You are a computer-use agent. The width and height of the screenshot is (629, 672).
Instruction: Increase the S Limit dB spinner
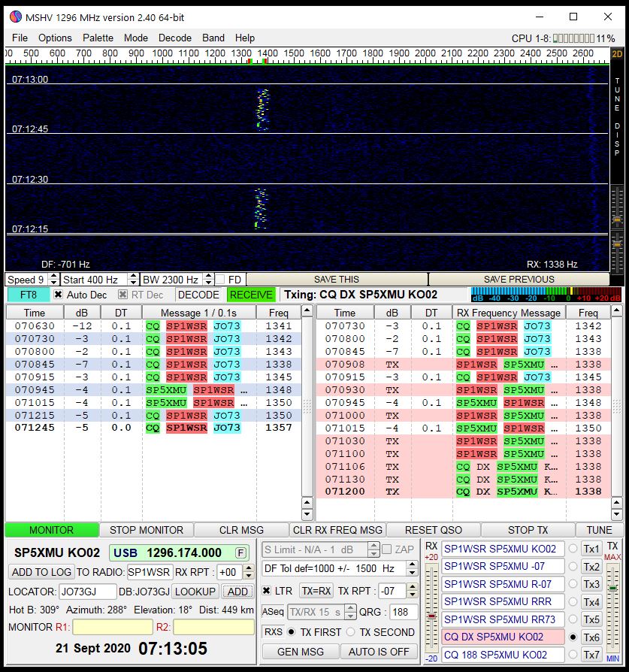pyautogui.click(x=373, y=546)
